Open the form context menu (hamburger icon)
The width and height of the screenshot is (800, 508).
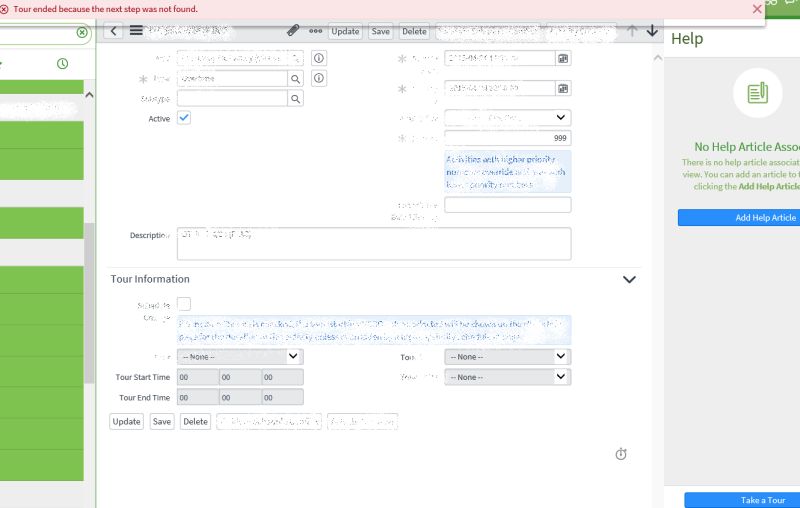tap(136, 31)
